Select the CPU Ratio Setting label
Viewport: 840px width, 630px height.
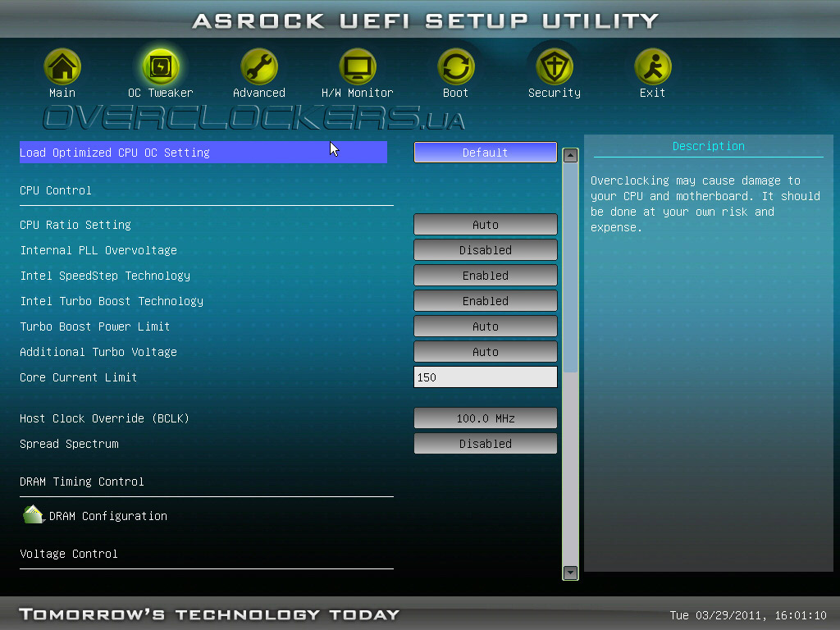click(75, 225)
